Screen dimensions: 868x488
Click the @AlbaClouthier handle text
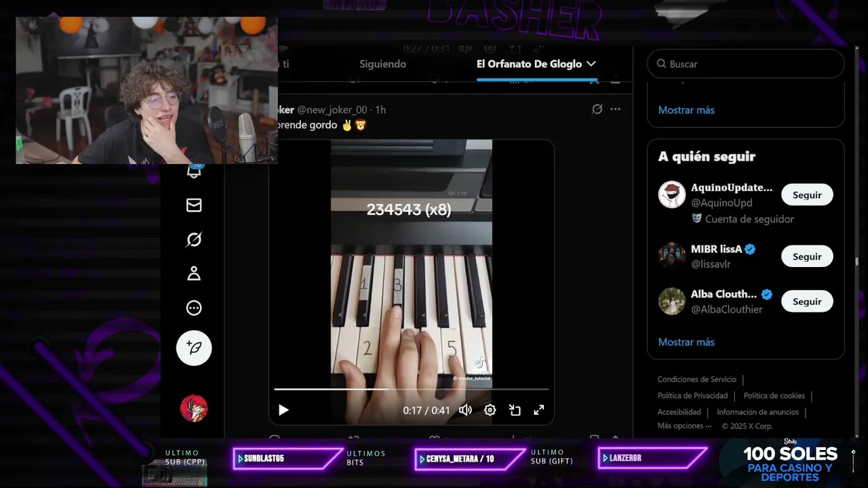coord(727,309)
